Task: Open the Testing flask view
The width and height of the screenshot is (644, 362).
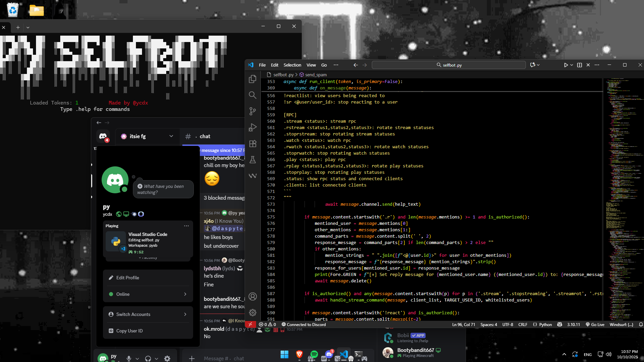Action: tap(253, 160)
